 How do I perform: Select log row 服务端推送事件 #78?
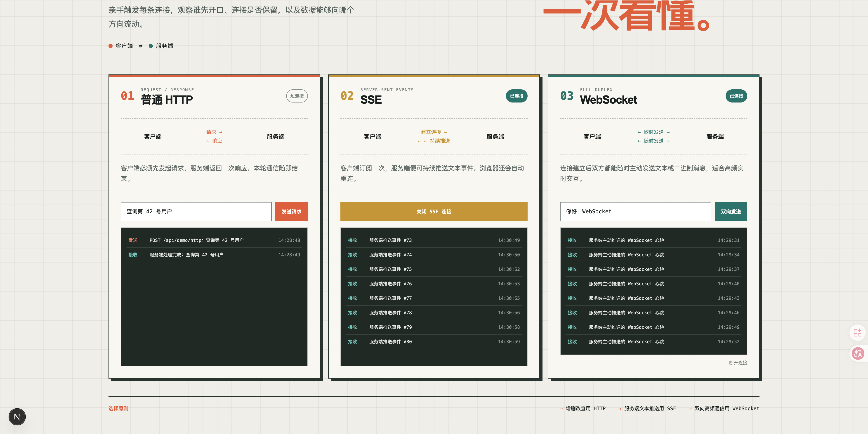tap(434, 313)
